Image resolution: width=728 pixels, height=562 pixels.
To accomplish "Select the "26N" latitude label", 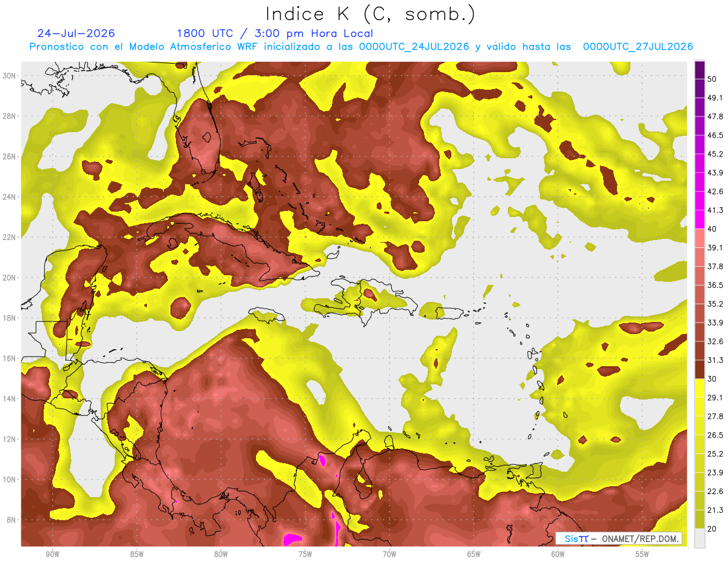I will [10, 156].
